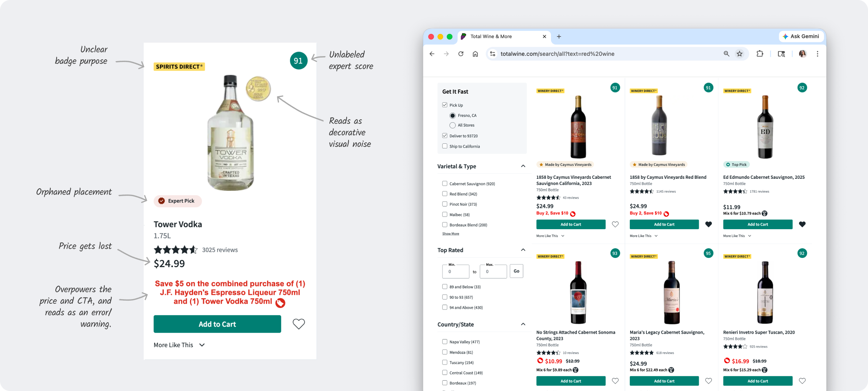Check the Napa Valley (477) filter
This screenshot has width=868, height=391.
tap(445, 341)
